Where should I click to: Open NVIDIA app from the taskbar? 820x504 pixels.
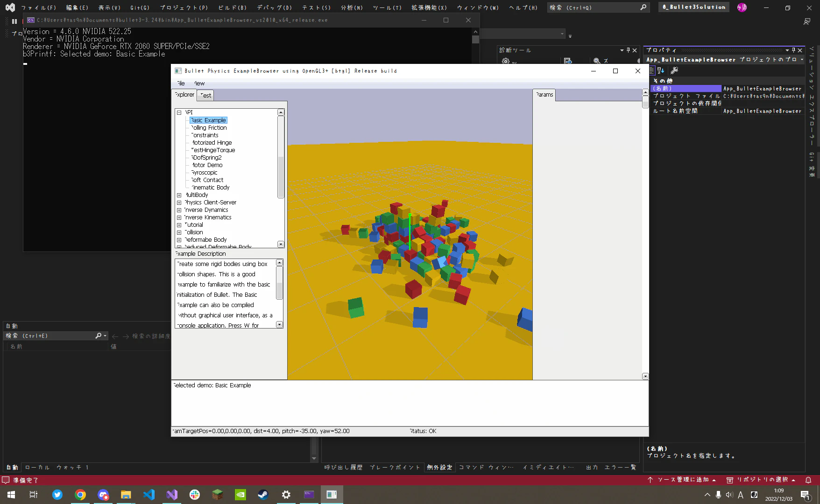click(x=240, y=495)
